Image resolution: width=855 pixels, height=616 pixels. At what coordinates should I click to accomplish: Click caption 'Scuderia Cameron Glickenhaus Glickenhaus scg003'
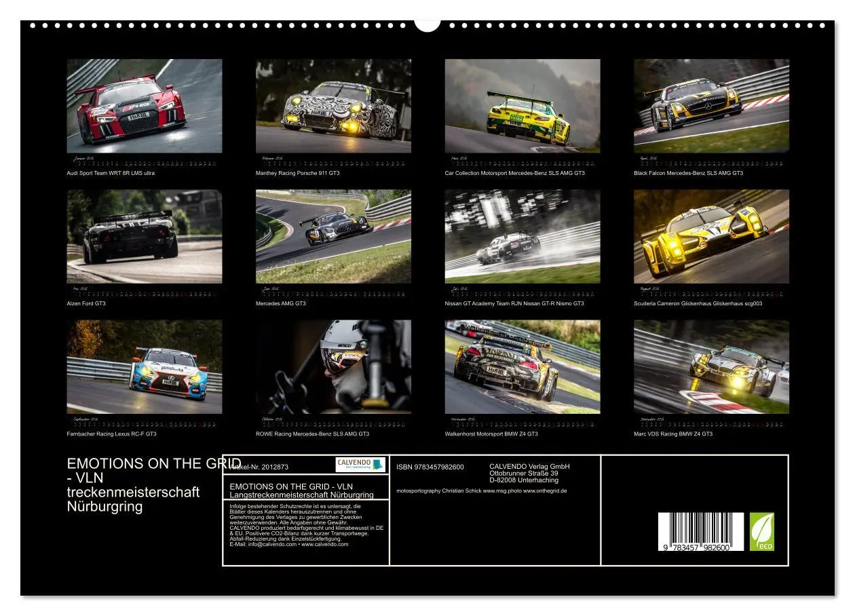[x=698, y=303]
